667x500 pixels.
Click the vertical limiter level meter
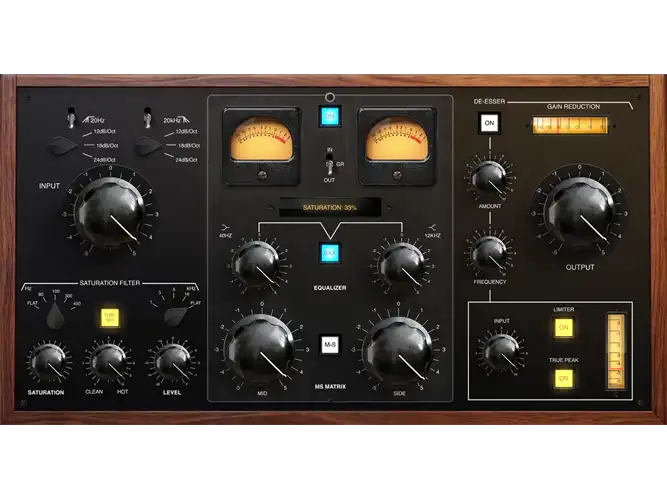click(x=616, y=351)
